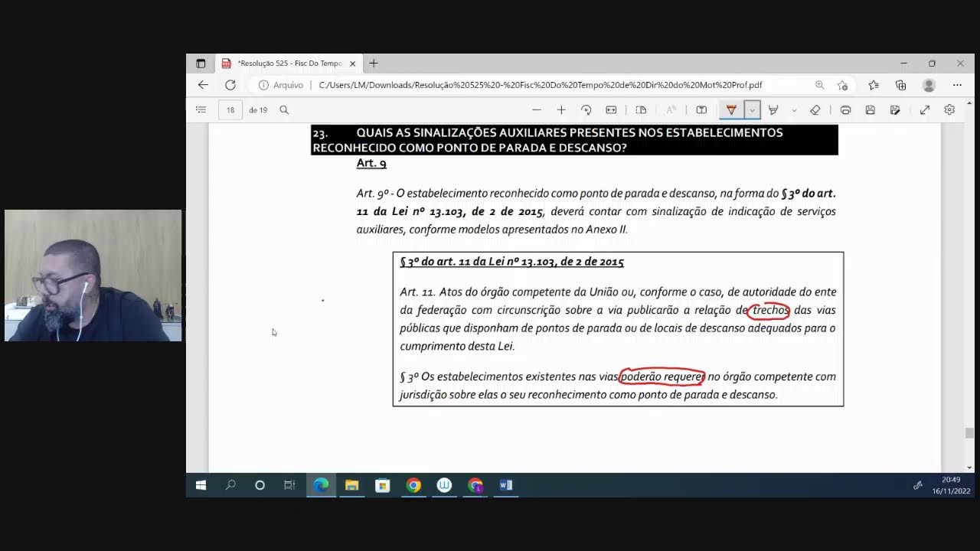Click the heading '§ 3º do art. 11 da Lei nº 13.103'
Viewport: 980px width, 551px height.
click(511, 262)
